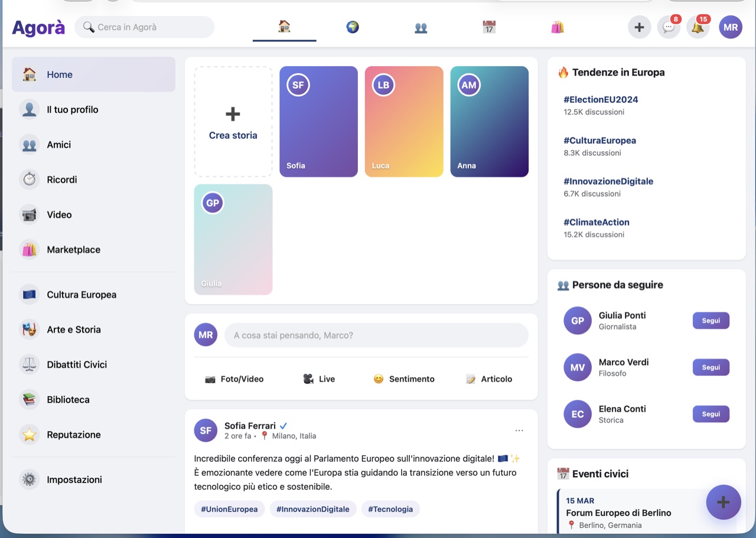
Task: Open the #InnovazioneDigitale trending link in Tendenze
Action: coord(608,181)
